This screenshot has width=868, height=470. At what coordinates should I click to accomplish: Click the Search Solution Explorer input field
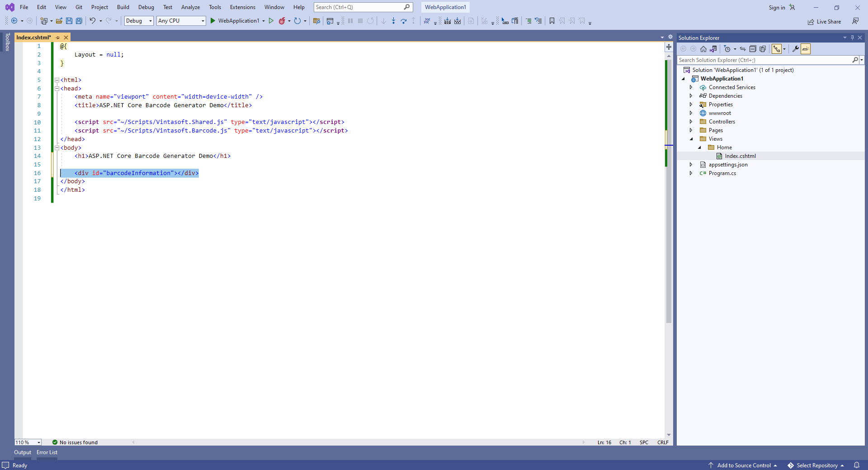click(x=764, y=60)
